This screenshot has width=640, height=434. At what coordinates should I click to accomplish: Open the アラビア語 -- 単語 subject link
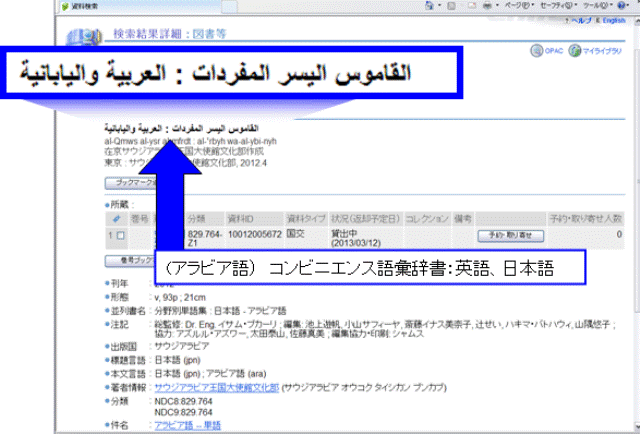click(187, 425)
